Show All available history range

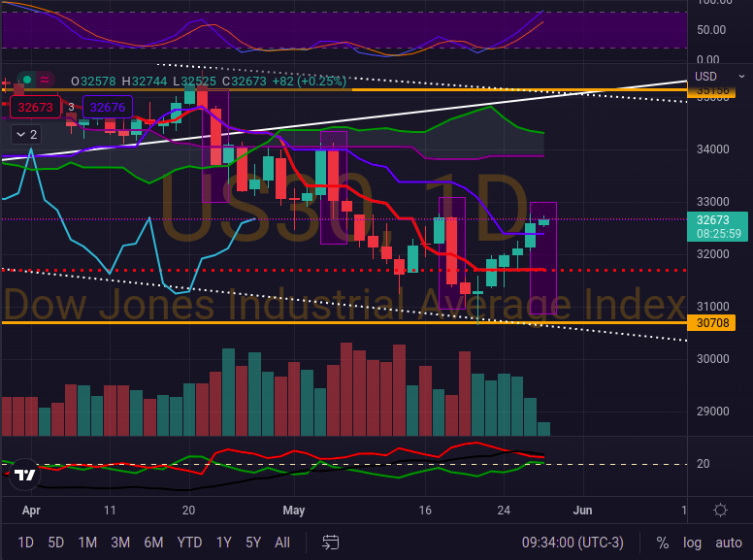pyautogui.click(x=282, y=543)
